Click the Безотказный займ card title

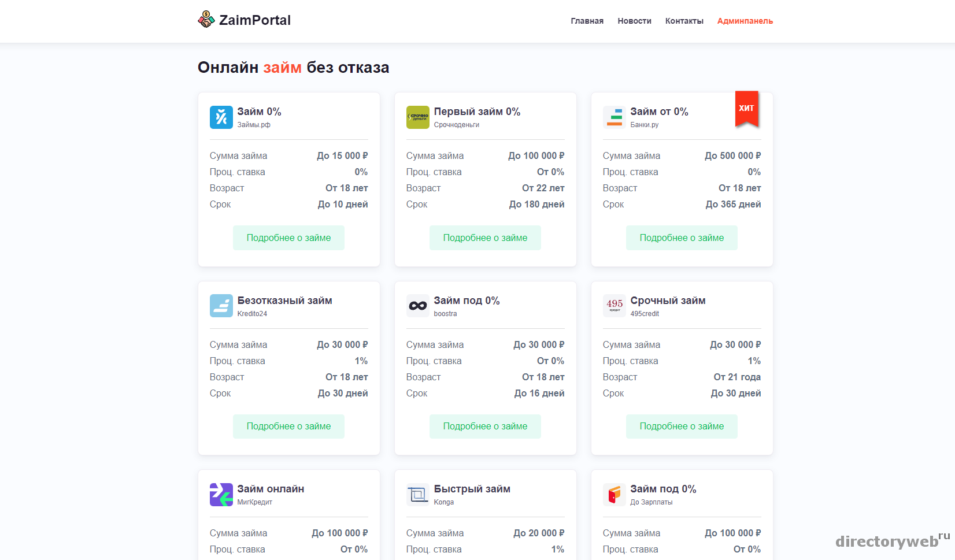[x=284, y=301]
